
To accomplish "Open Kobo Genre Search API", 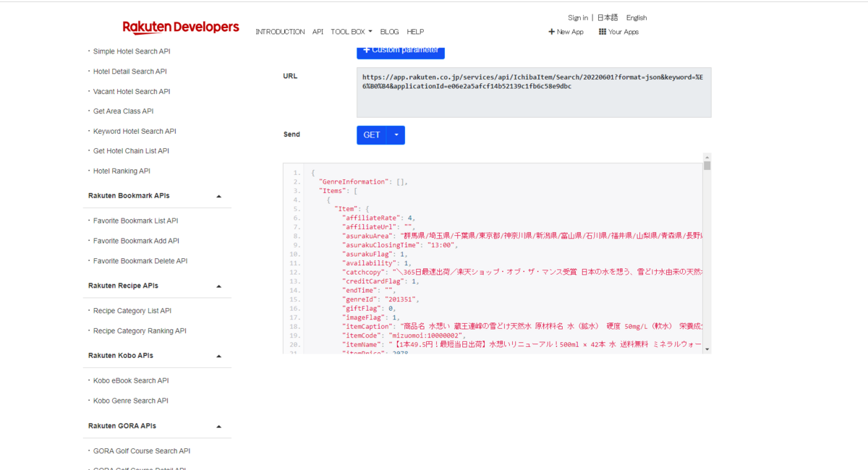I will coord(131,401).
